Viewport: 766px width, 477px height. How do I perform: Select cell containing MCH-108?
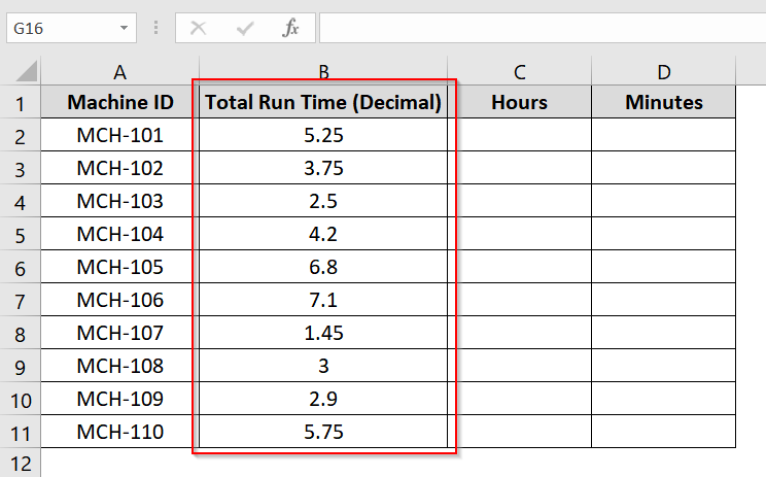tap(120, 366)
